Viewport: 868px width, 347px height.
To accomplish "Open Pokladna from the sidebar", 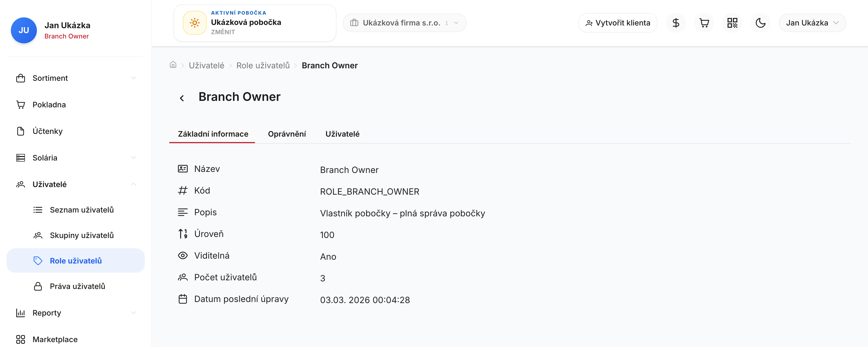I will (76, 105).
